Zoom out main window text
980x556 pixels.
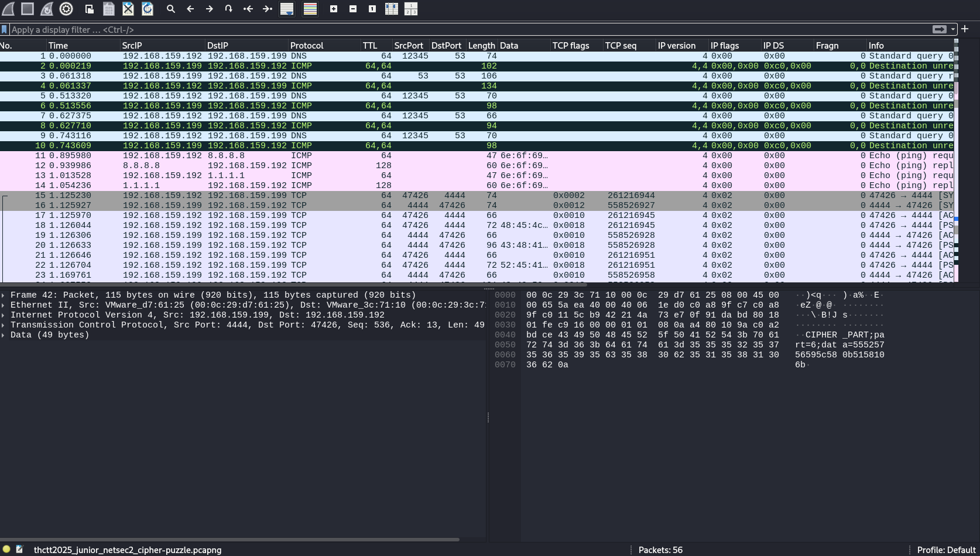coord(352,9)
